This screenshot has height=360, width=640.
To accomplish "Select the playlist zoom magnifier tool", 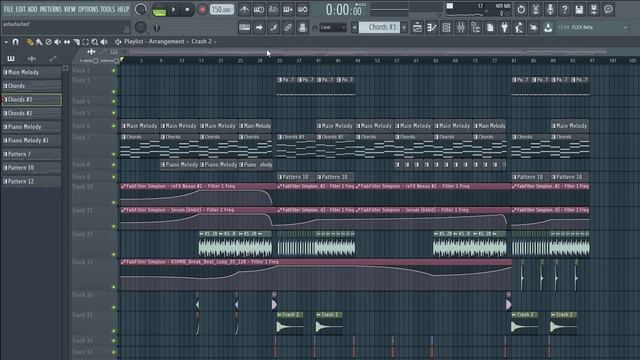I will [95, 42].
